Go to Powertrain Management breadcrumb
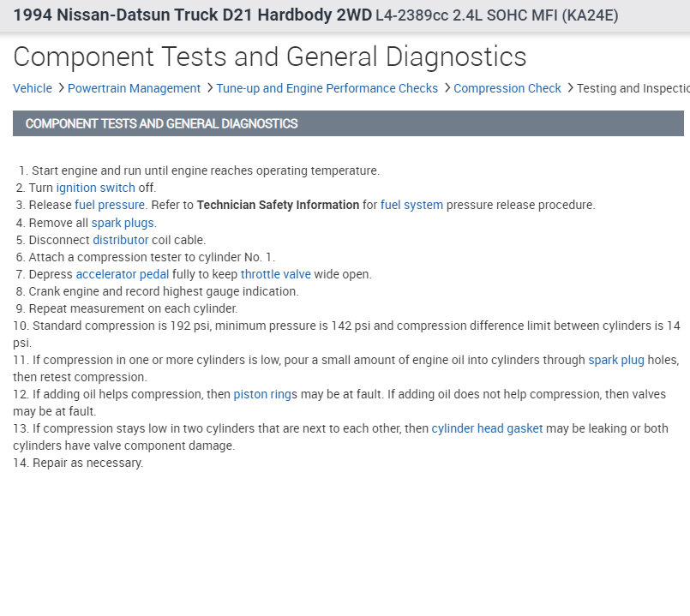Viewport: 690px width, 616px height. [134, 88]
